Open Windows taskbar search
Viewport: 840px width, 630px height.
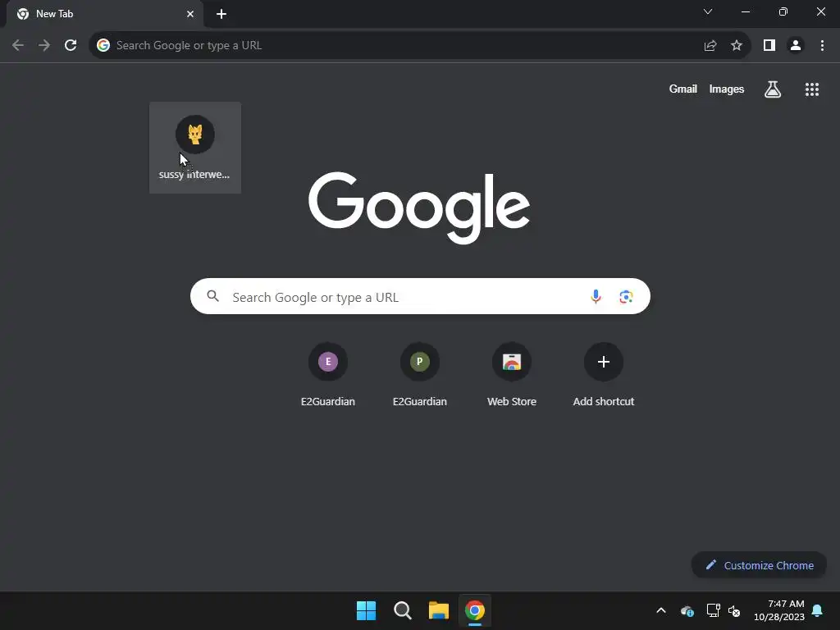403,610
